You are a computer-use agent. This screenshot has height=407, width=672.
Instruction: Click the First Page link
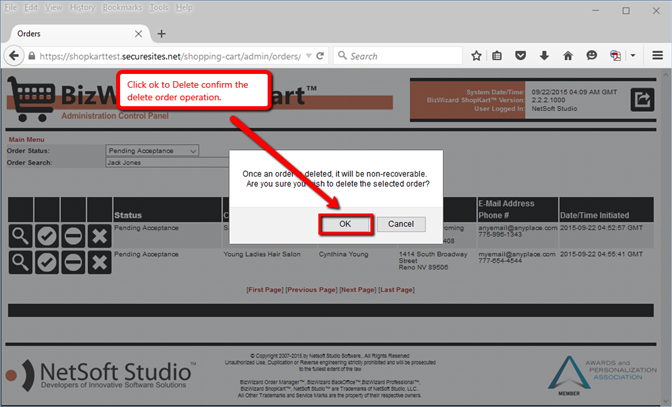click(265, 290)
